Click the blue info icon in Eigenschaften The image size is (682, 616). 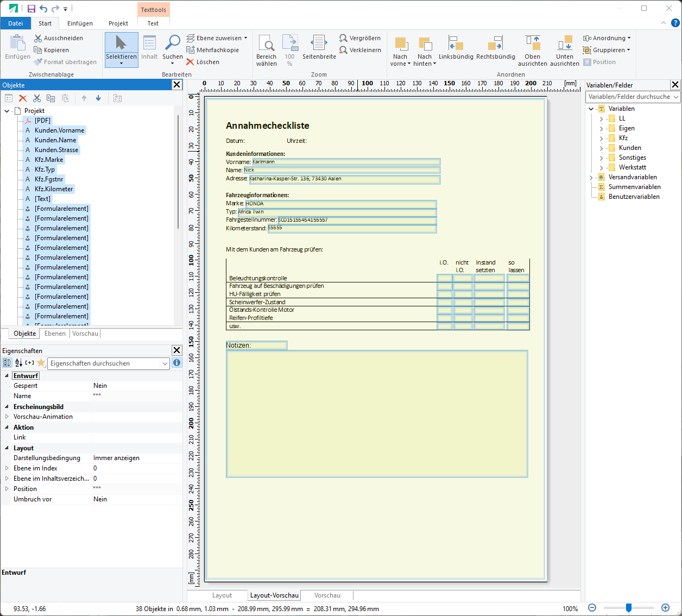(x=177, y=363)
